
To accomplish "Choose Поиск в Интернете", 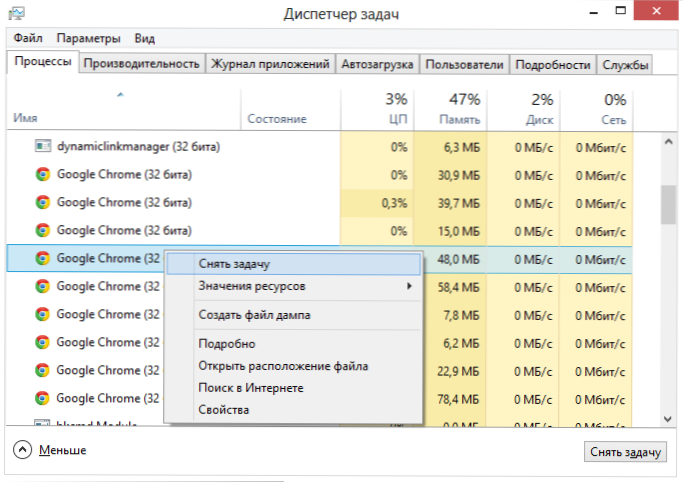I will pyautogui.click(x=294, y=388).
